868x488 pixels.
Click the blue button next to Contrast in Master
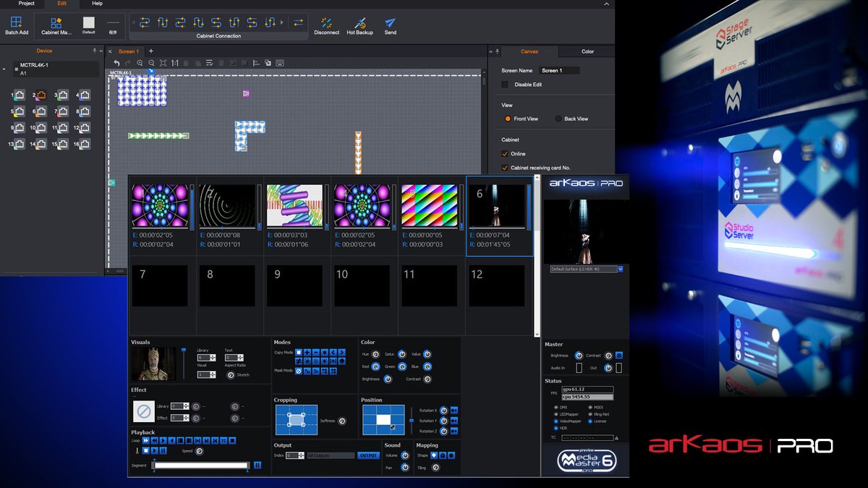coord(618,356)
